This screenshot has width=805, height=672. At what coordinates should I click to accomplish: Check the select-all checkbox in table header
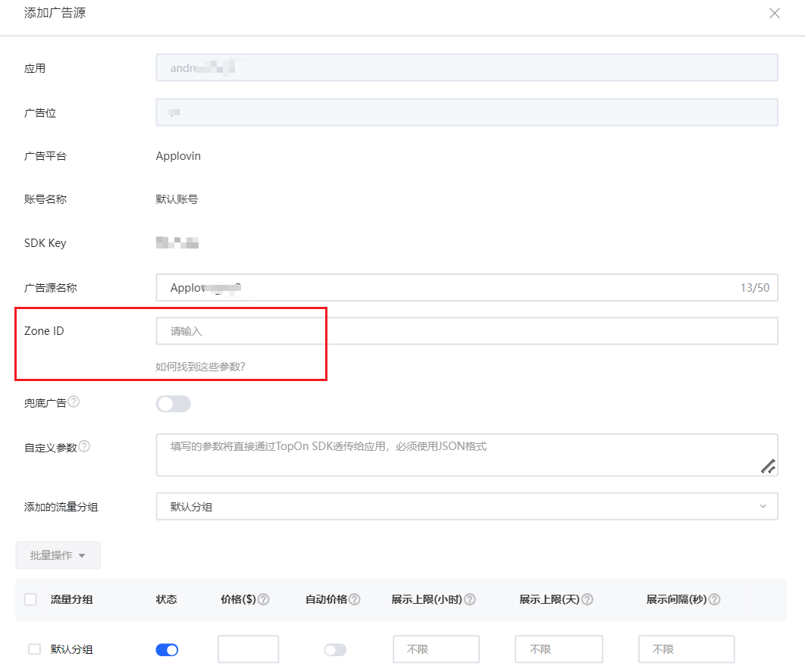coord(30,599)
